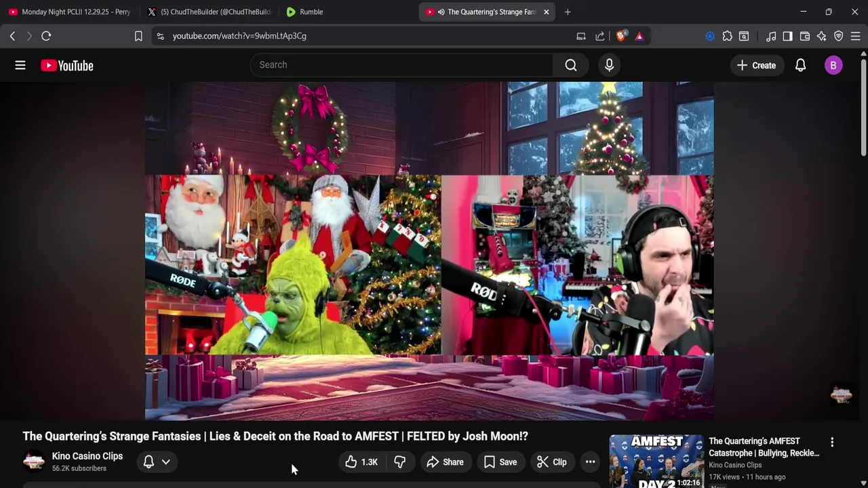The height and width of the screenshot is (488, 868).
Task: Go to the YouTube home logo
Action: (66, 65)
